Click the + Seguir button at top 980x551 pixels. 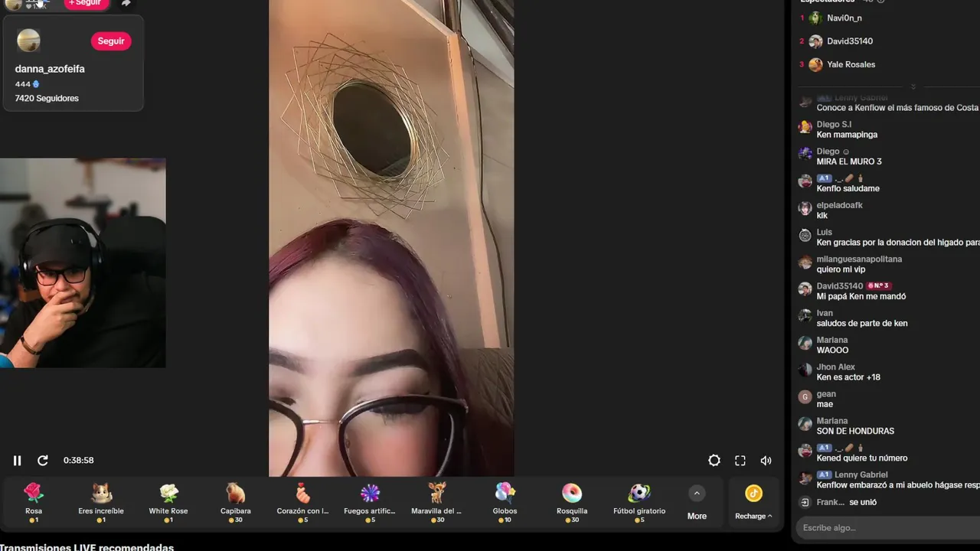pos(85,3)
